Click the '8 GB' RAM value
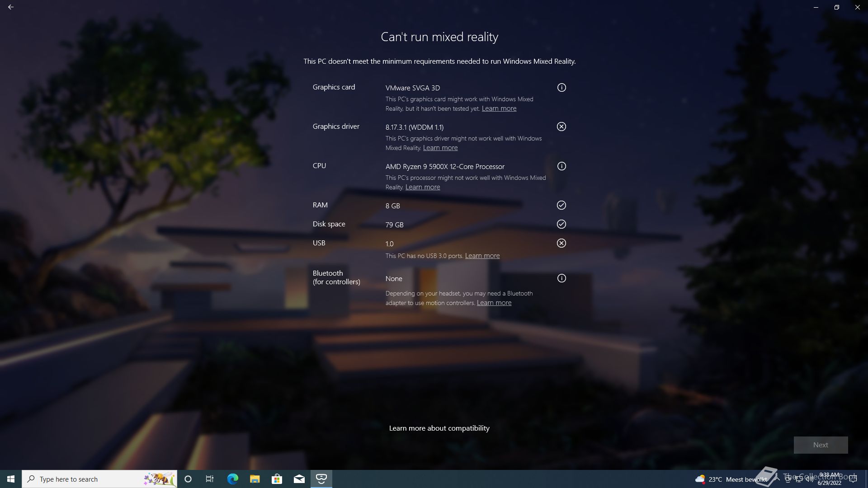 (393, 206)
